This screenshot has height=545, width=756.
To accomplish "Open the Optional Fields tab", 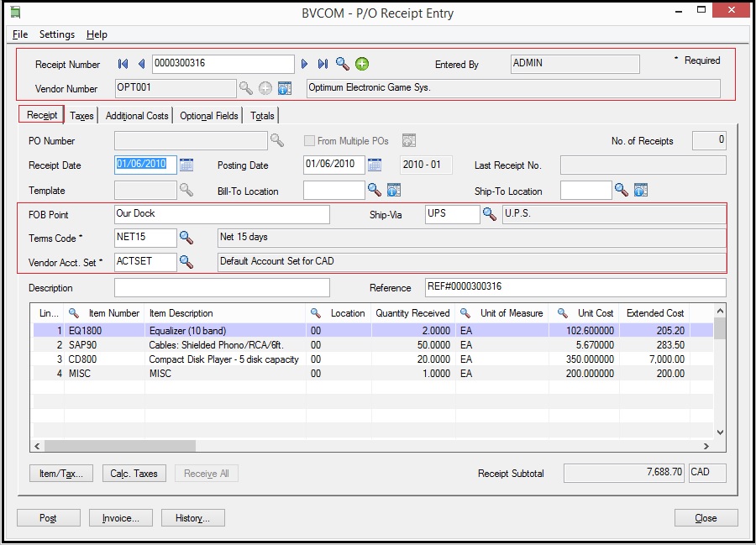I will coord(207,115).
